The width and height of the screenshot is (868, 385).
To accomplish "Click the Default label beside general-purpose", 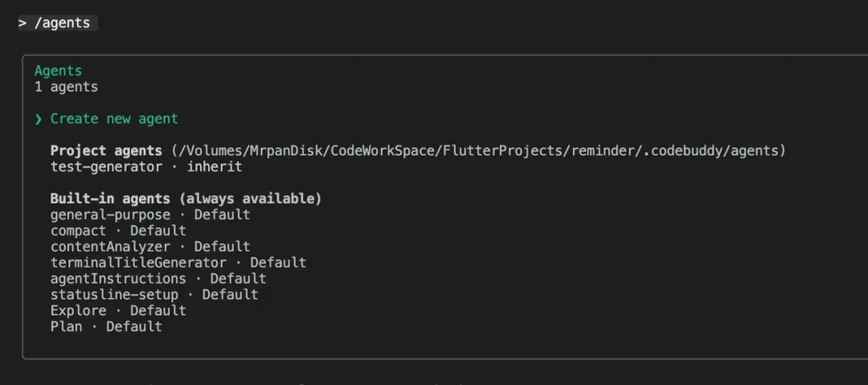I will [222, 215].
